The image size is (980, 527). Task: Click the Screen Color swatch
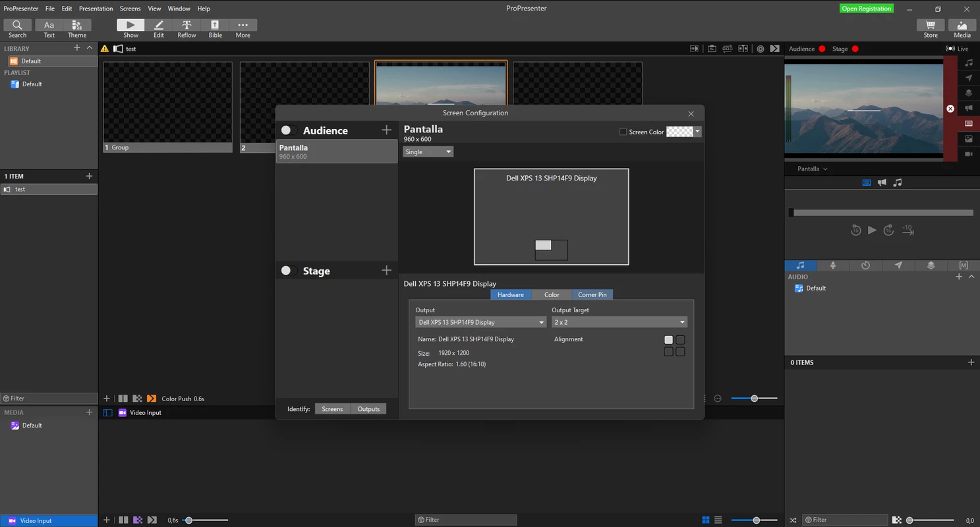pyautogui.click(x=679, y=132)
